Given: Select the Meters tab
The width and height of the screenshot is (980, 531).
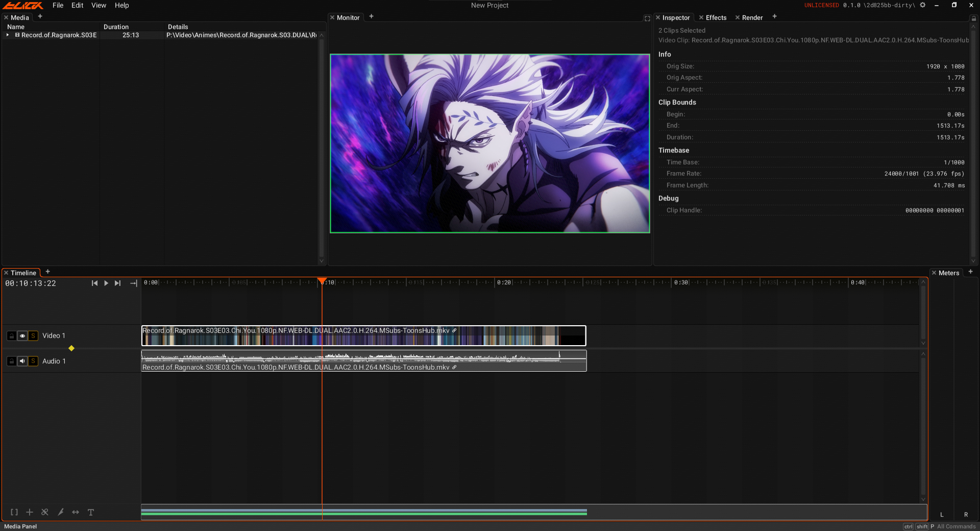Looking at the screenshot, I should pos(949,273).
